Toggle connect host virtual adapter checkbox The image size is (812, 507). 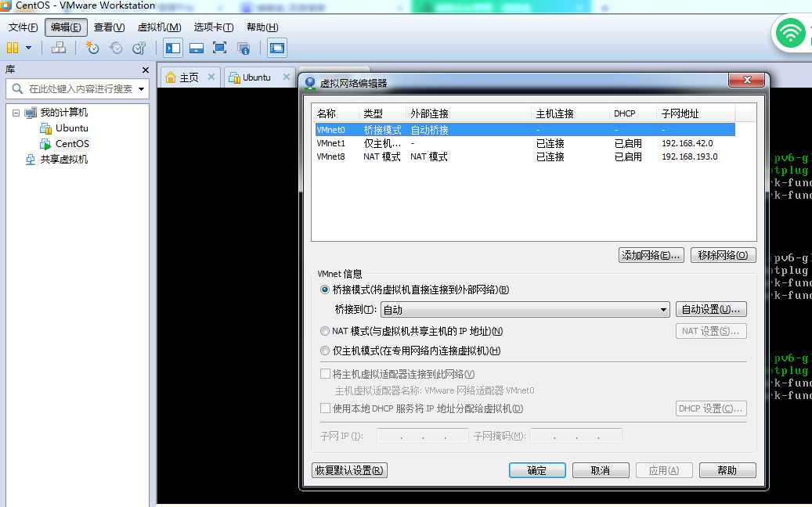325,374
